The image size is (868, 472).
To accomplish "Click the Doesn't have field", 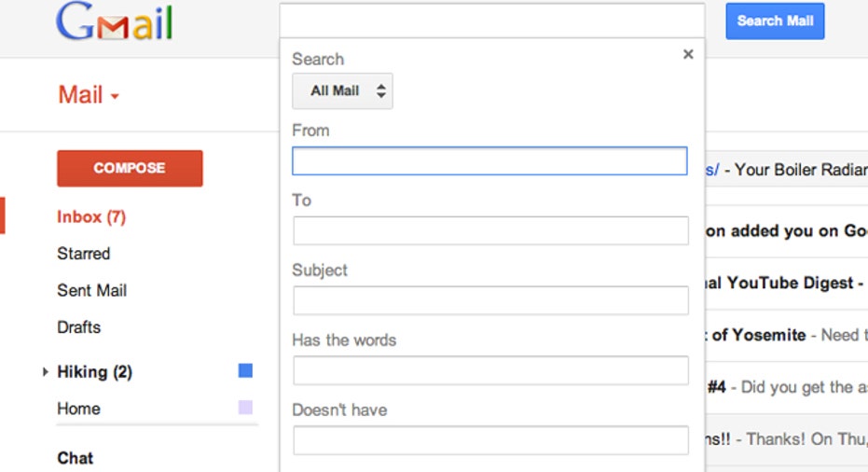I will pyautogui.click(x=491, y=440).
